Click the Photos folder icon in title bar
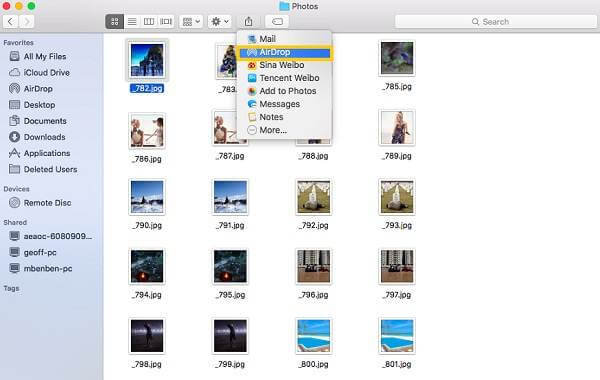Viewport: 600px width, 380px height. [x=284, y=6]
